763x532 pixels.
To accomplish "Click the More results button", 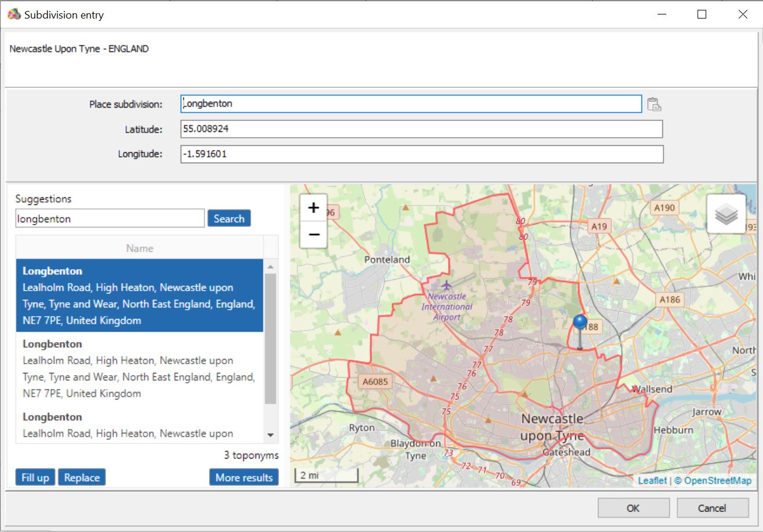I will pos(244,478).
